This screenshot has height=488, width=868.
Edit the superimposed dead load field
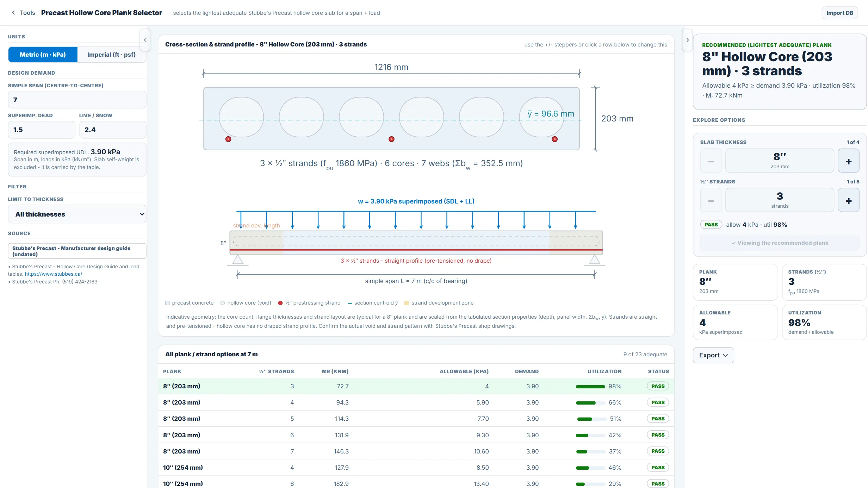click(x=42, y=130)
